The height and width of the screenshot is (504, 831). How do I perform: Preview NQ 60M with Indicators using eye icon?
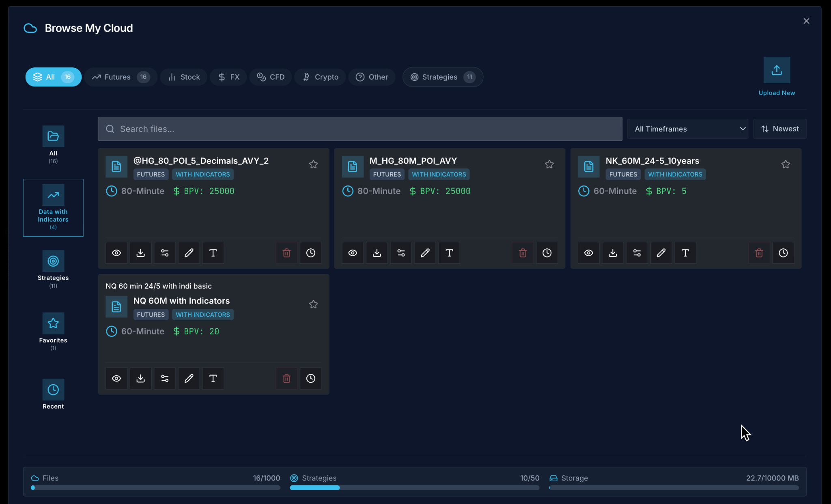pyautogui.click(x=116, y=378)
